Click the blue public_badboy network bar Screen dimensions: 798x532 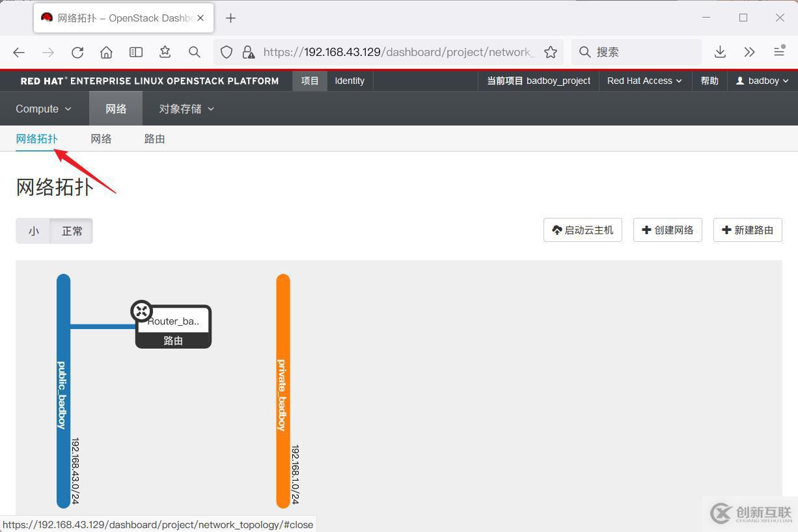pos(63,391)
